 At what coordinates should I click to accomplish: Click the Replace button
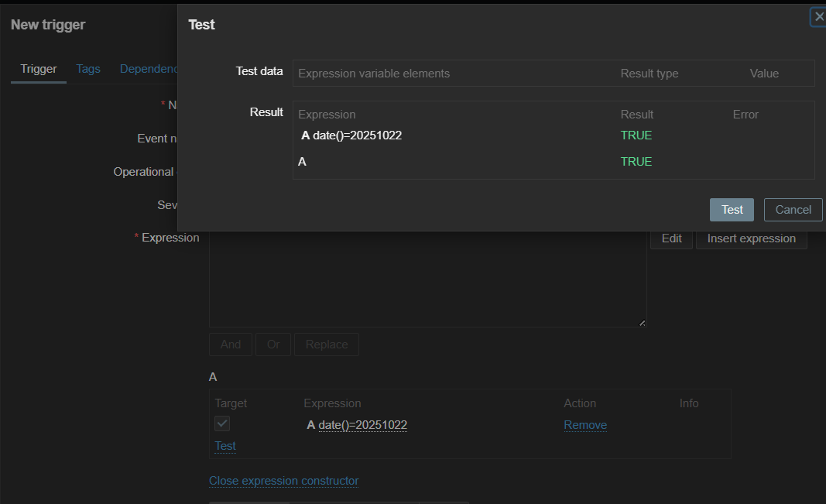click(327, 345)
